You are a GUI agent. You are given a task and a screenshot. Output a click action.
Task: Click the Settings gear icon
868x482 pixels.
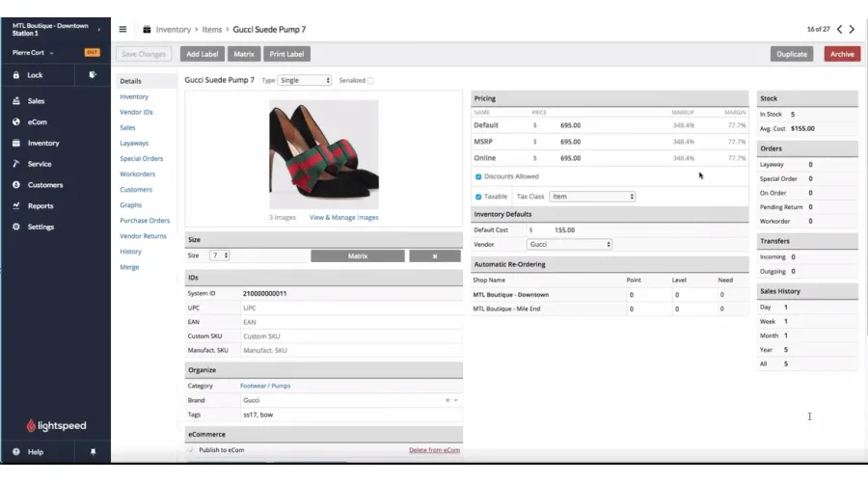[16, 227]
